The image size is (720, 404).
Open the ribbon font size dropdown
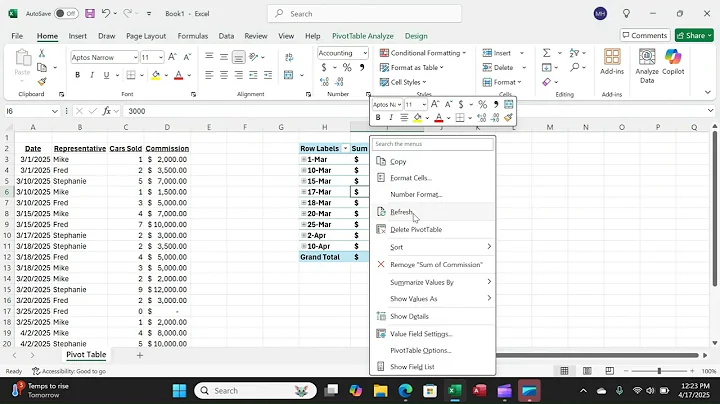pos(161,57)
